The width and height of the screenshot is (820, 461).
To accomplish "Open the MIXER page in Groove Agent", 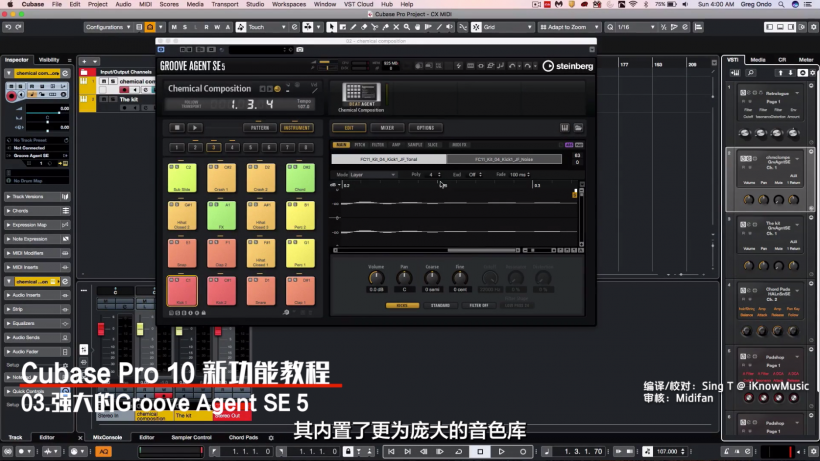I will click(x=387, y=128).
